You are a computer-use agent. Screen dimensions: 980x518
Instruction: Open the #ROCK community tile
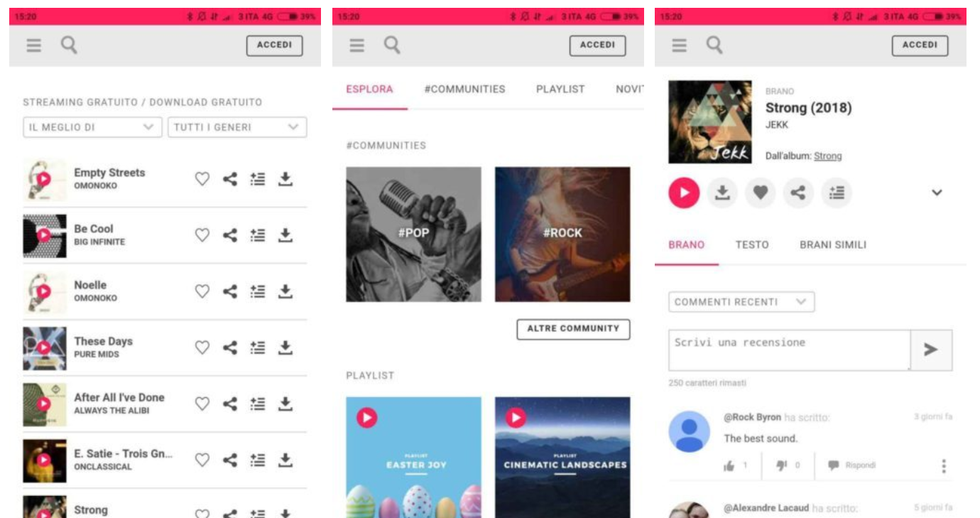(x=562, y=234)
